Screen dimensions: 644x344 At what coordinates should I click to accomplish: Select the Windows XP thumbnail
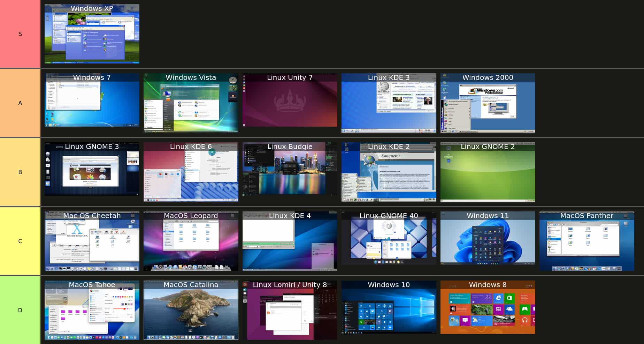92,34
